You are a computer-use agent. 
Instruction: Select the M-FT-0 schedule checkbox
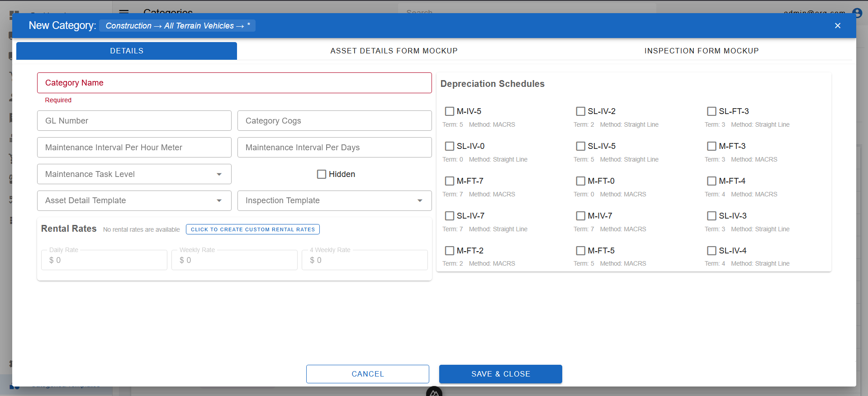(x=580, y=181)
